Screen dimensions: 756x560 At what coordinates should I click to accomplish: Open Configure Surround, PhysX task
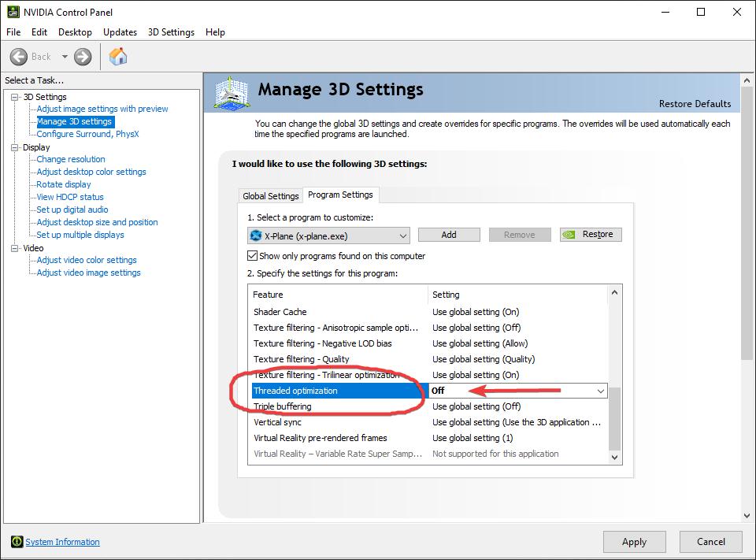[87, 134]
